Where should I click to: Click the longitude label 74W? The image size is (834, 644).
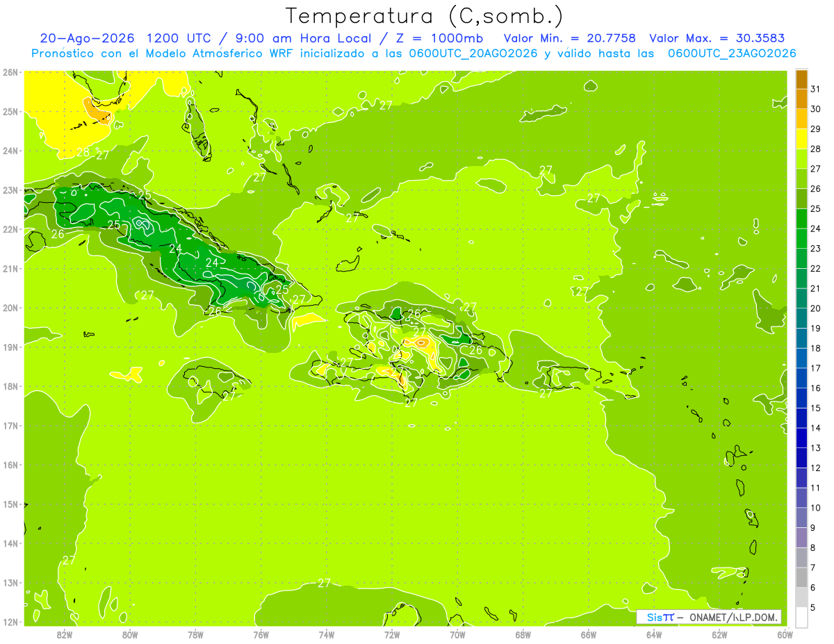(327, 634)
